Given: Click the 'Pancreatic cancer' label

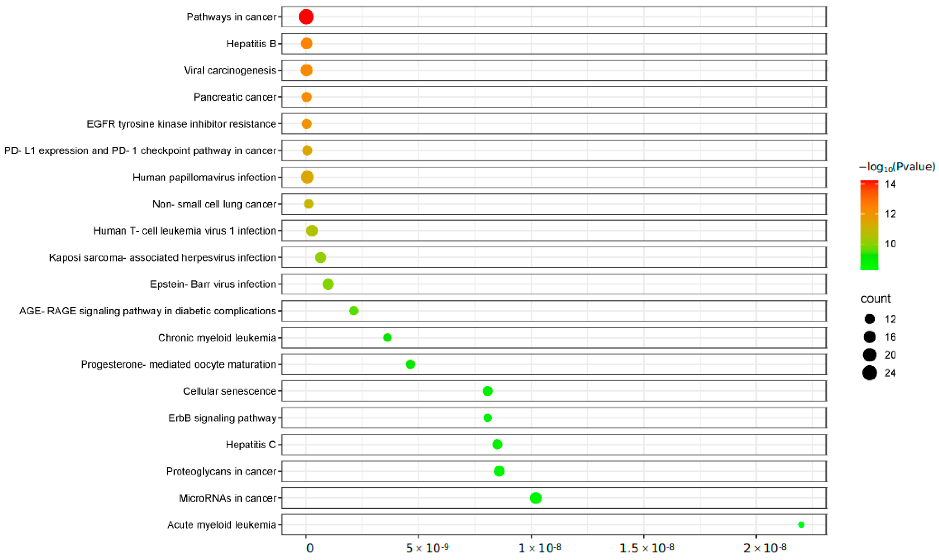Looking at the screenshot, I should [235, 97].
